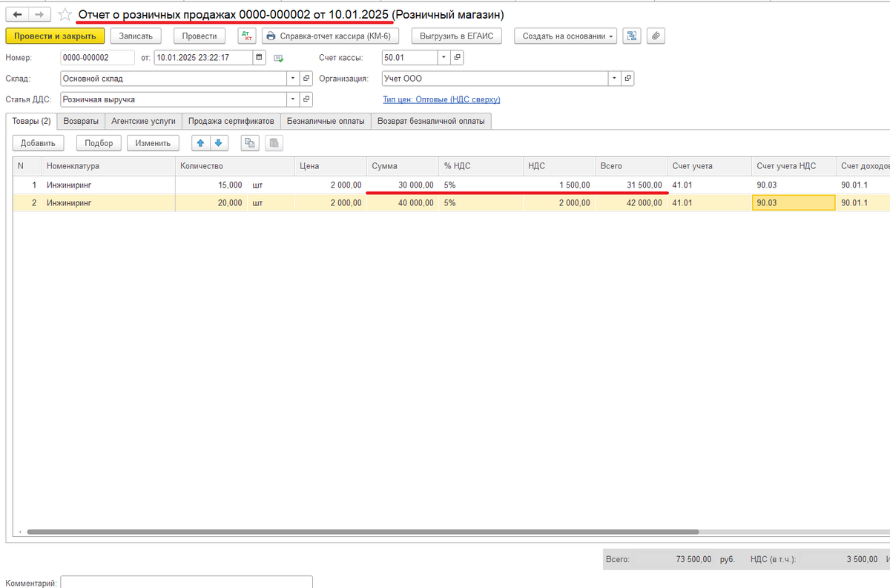
Task: Open the Тип цен: Оптовые link
Action: pyautogui.click(x=441, y=99)
